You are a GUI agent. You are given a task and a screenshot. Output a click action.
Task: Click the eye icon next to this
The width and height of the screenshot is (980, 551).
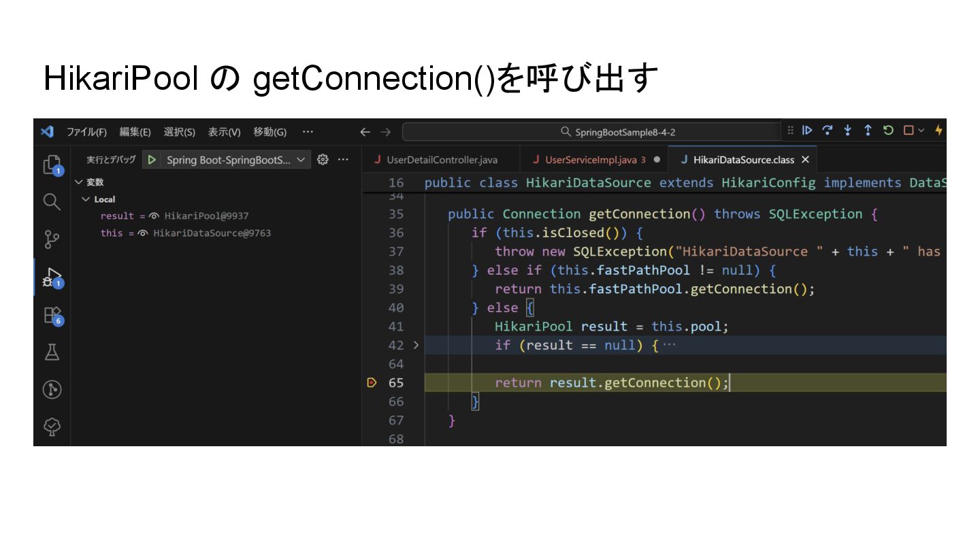pyautogui.click(x=143, y=233)
